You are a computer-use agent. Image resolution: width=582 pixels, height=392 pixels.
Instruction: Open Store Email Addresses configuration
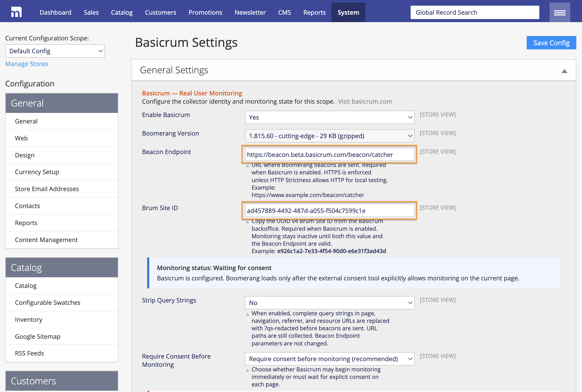pyautogui.click(x=62, y=189)
